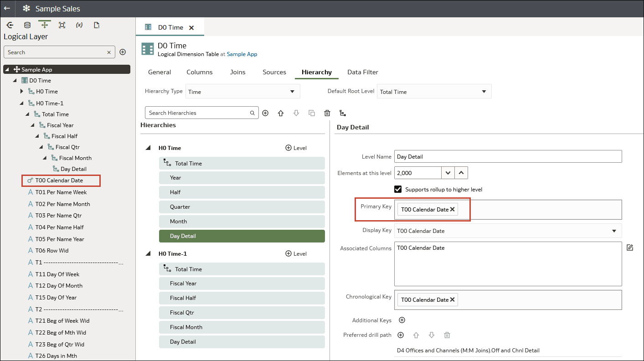The width and height of the screenshot is (644, 361).
Task: Open the physical layer database icon
Action: coord(27,25)
